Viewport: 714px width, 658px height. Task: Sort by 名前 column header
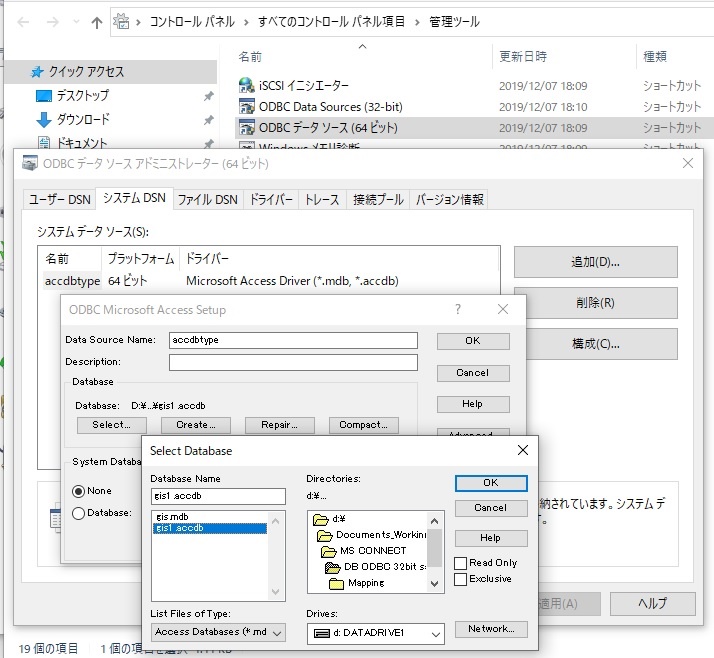pos(250,56)
